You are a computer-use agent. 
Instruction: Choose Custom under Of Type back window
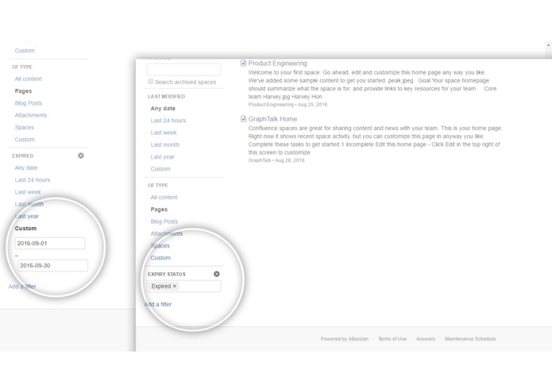(x=25, y=139)
